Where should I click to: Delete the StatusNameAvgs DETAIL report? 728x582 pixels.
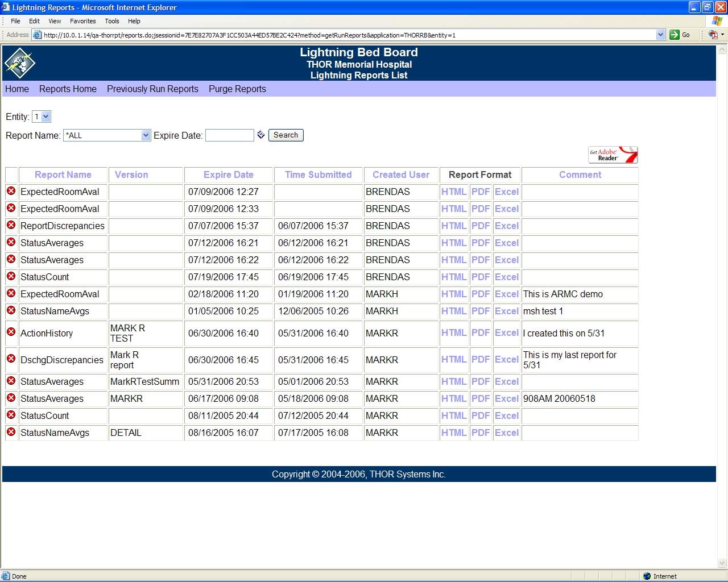click(11, 432)
